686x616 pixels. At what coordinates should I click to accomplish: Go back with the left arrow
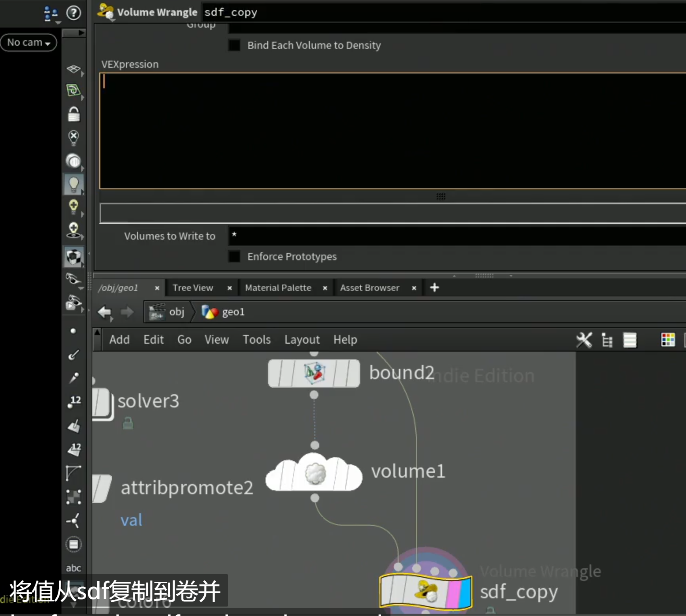(x=104, y=312)
